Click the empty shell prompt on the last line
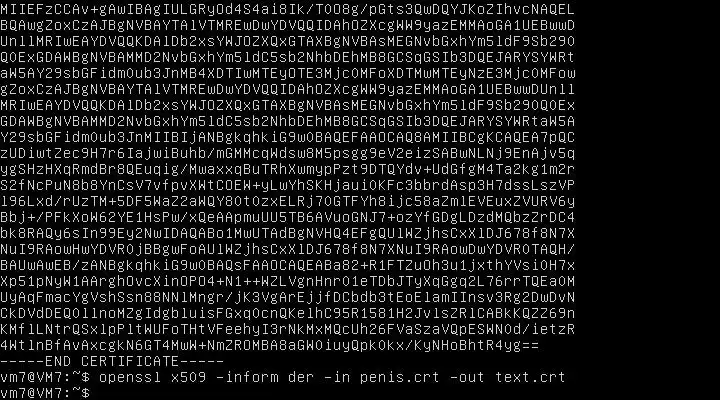The image size is (720, 400). [45, 393]
